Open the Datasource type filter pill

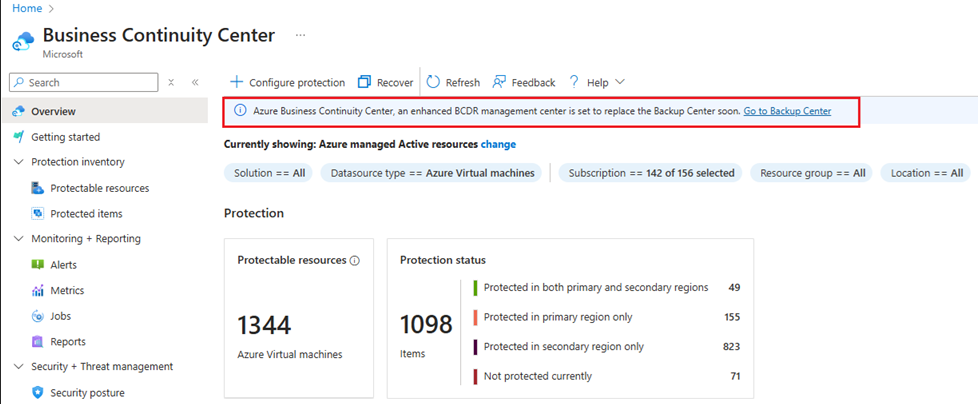[x=432, y=173]
